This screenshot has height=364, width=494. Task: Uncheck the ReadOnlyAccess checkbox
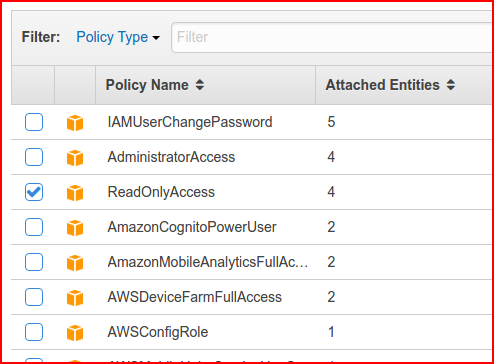(x=34, y=192)
